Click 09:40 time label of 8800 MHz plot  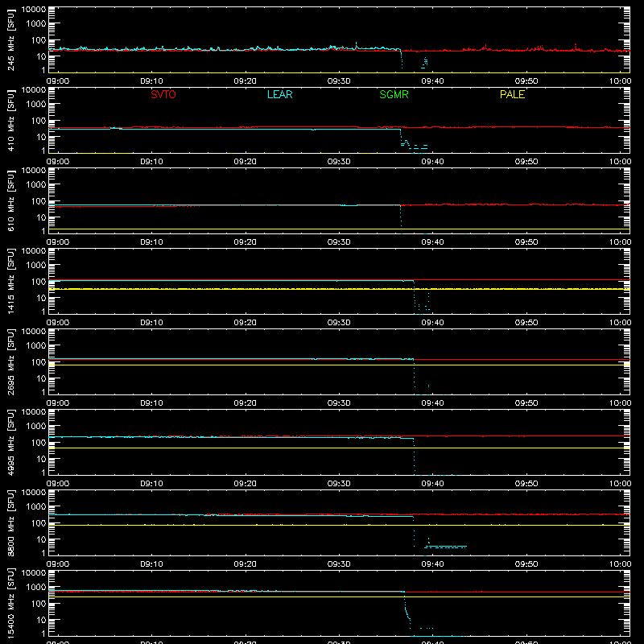(432, 564)
